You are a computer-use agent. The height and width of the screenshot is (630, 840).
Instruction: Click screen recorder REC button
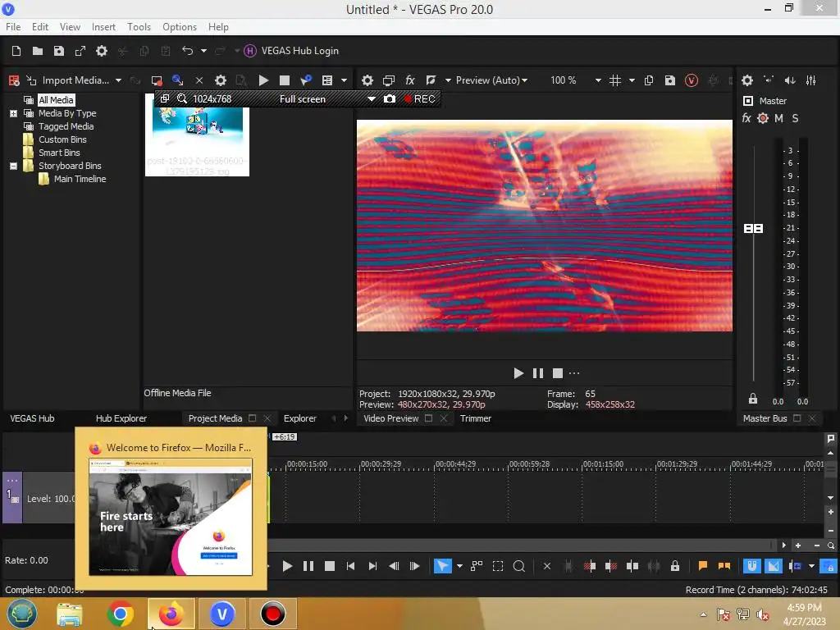click(420, 99)
